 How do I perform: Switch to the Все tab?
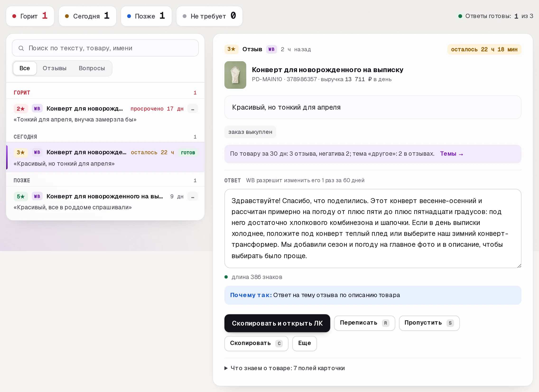(25, 68)
